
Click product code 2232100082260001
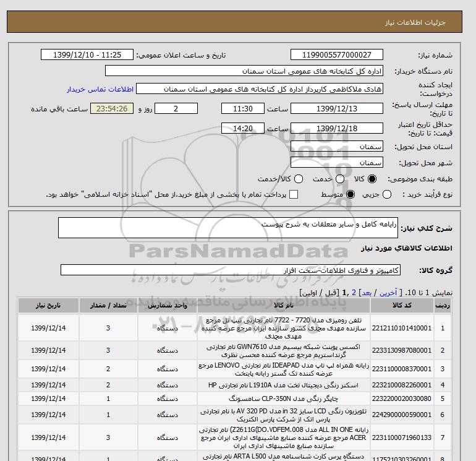(x=402, y=385)
